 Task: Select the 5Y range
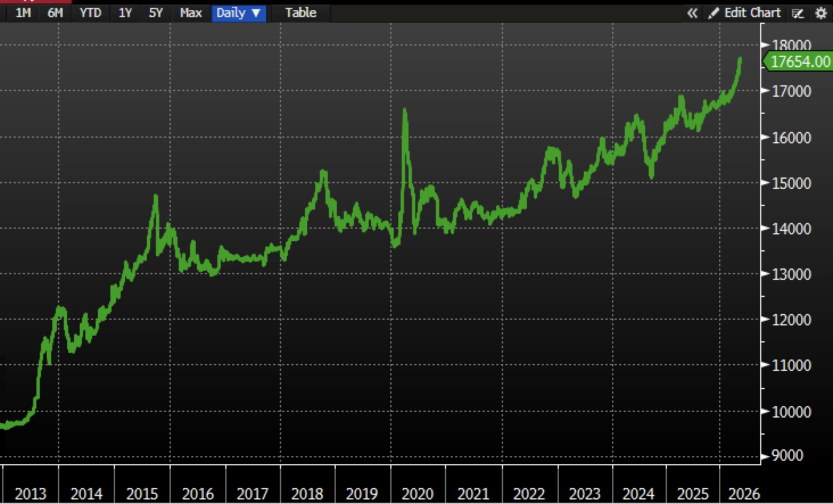point(156,13)
